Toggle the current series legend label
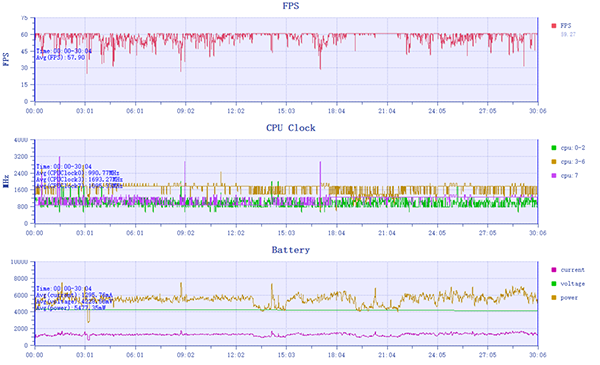The image size is (600, 365). coord(573,270)
